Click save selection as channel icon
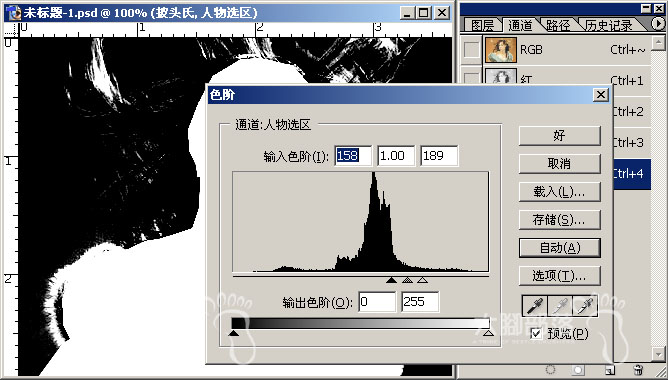 coord(579,370)
